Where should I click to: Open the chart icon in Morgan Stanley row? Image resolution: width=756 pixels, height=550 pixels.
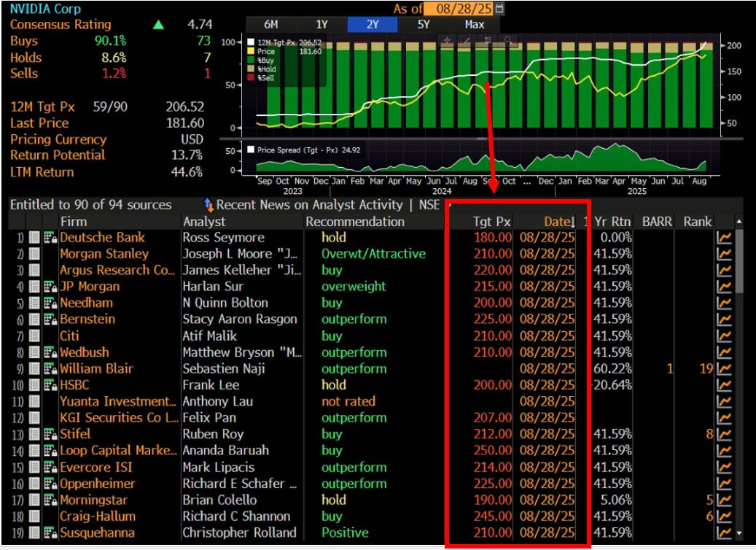724,254
